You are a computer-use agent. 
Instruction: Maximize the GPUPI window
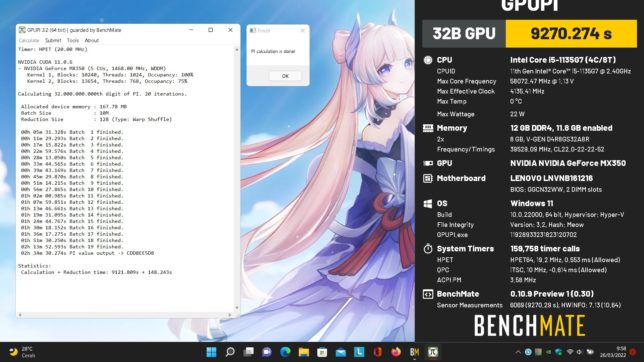(211, 30)
